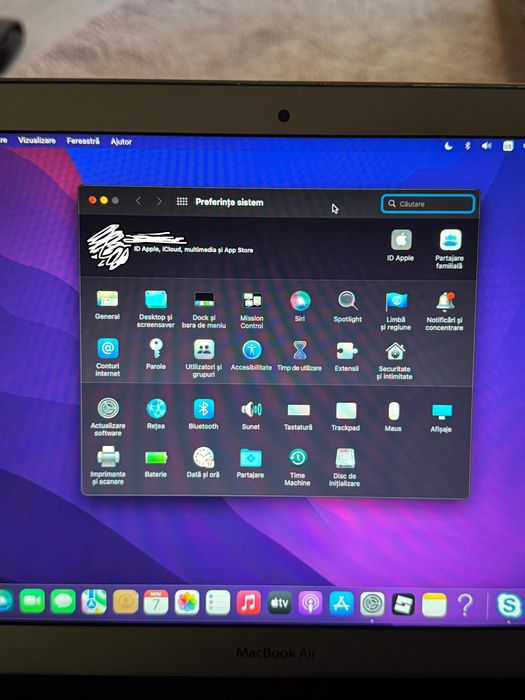The height and width of the screenshot is (700, 525).
Task: Open Photos from the Dock
Action: click(187, 603)
